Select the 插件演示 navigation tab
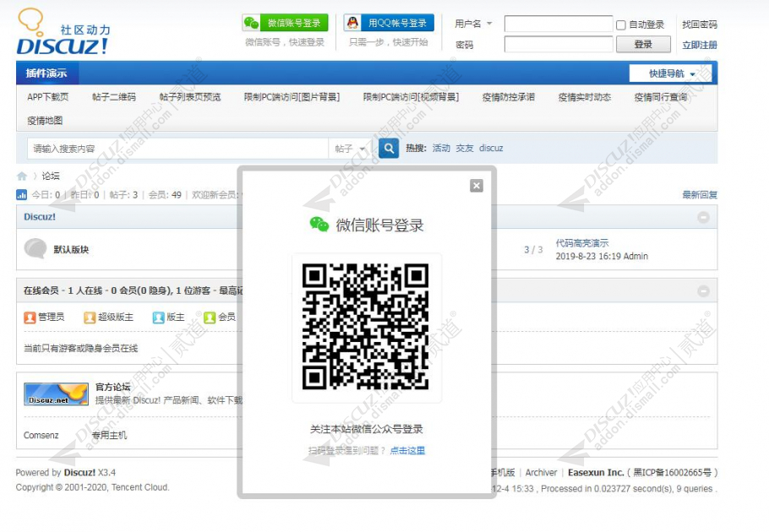This screenshot has width=769, height=532. pyautogui.click(x=46, y=73)
